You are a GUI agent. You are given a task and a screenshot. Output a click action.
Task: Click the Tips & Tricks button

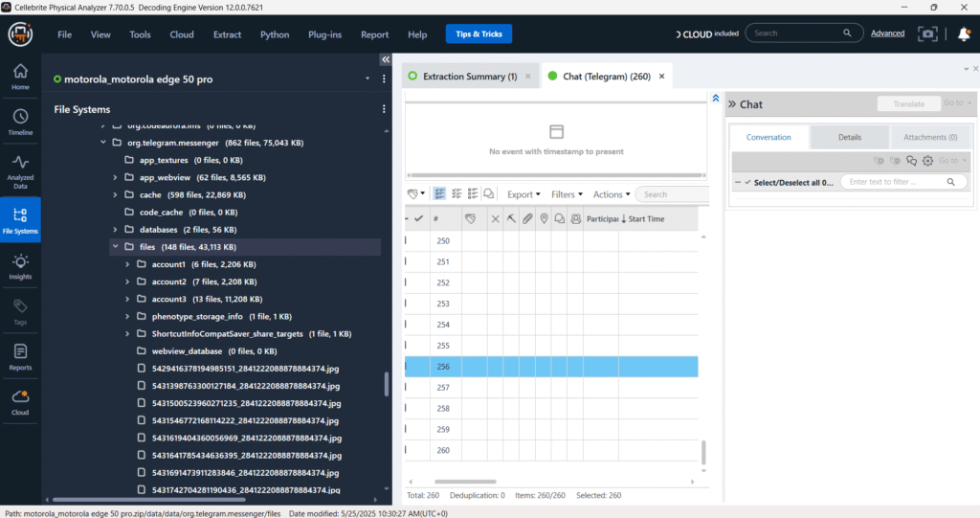479,34
